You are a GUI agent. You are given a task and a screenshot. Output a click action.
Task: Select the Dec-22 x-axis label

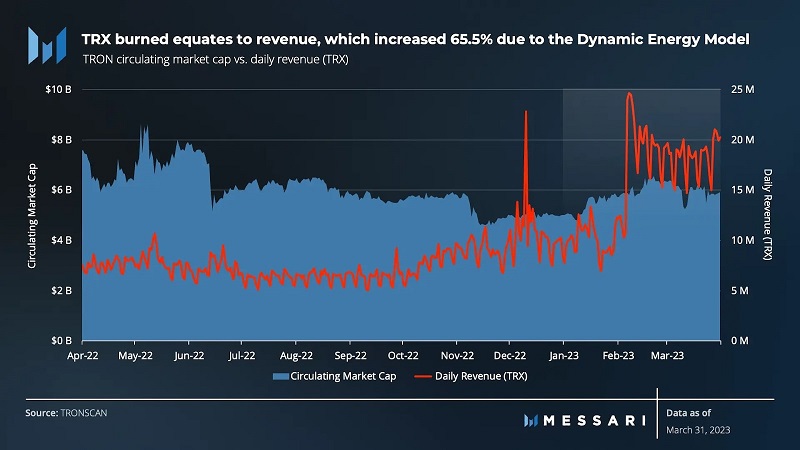[x=510, y=354]
